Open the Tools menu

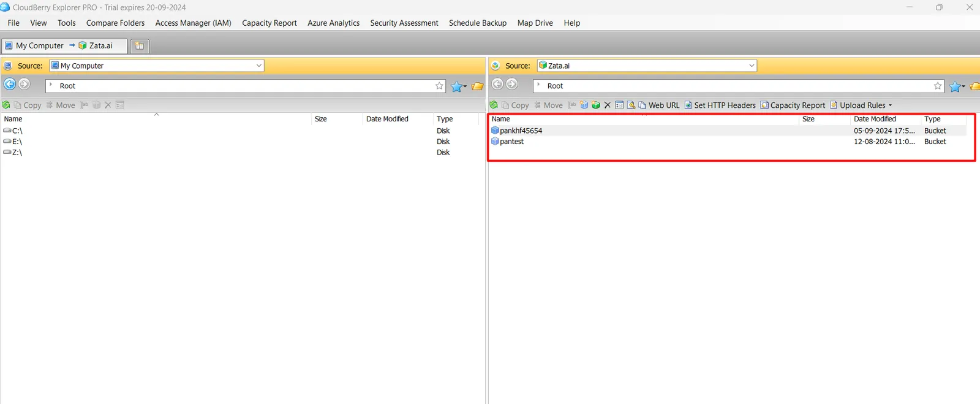coord(67,23)
